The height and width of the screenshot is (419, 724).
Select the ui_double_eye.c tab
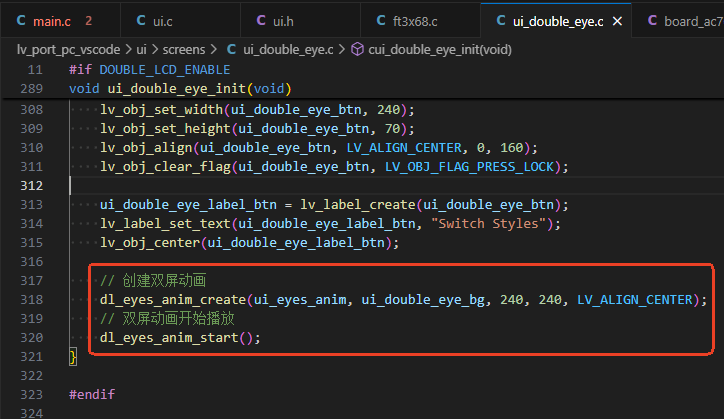[558, 21]
